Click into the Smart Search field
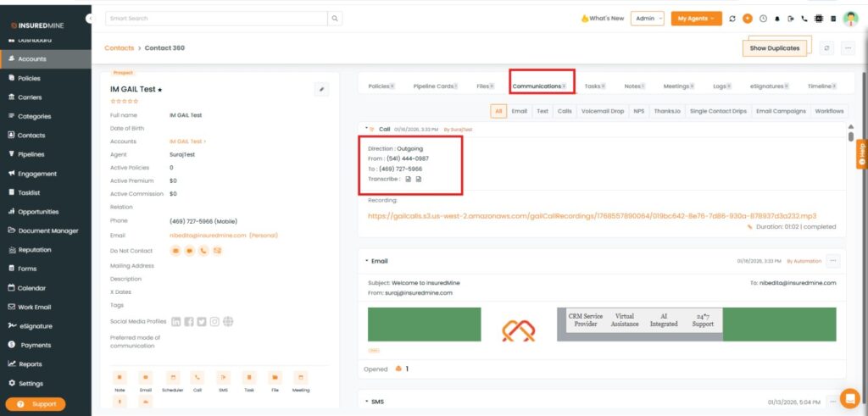The width and height of the screenshot is (868, 416). coord(216,18)
